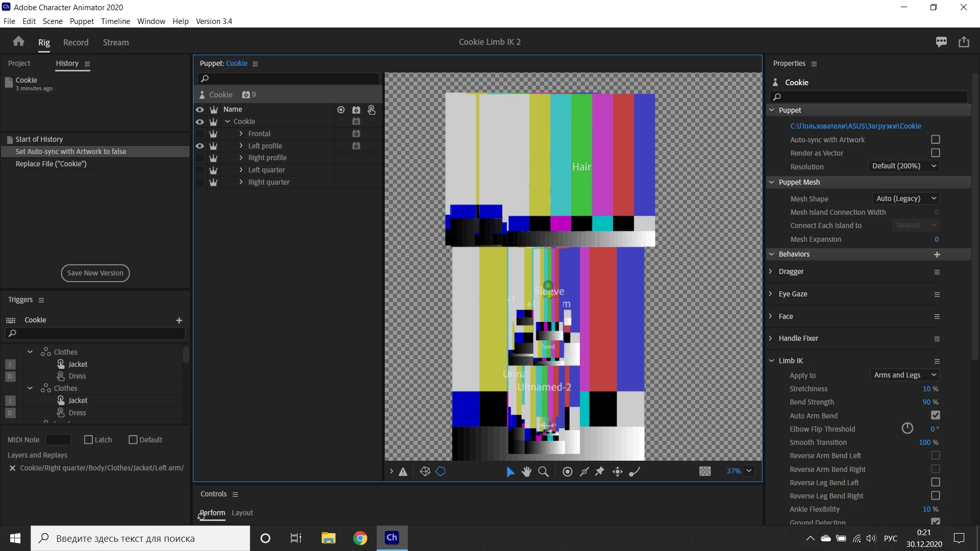Click the Cookie puppet file path link

pyautogui.click(x=855, y=126)
